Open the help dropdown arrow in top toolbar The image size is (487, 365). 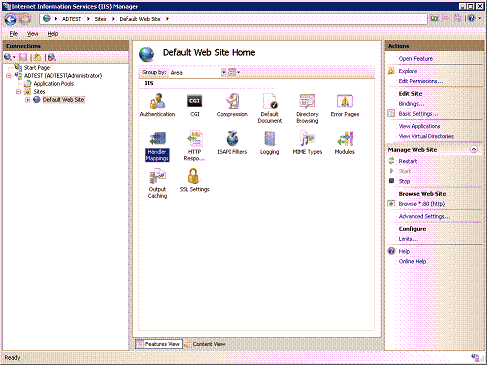(x=479, y=18)
